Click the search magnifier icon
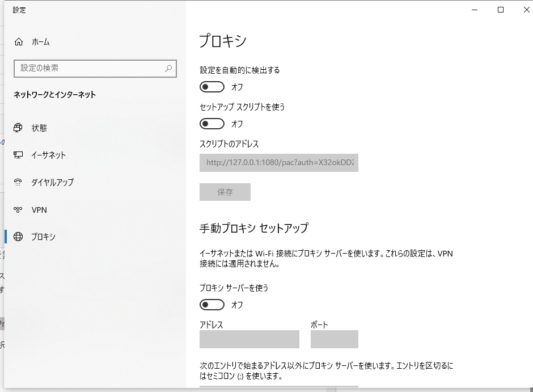The image size is (533, 392). point(167,68)
